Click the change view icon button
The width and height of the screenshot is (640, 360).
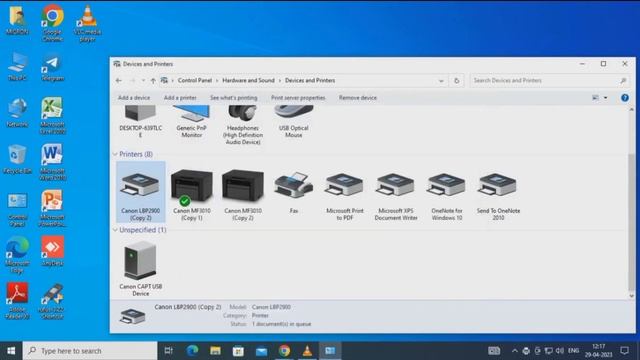[x=596, y=98]
